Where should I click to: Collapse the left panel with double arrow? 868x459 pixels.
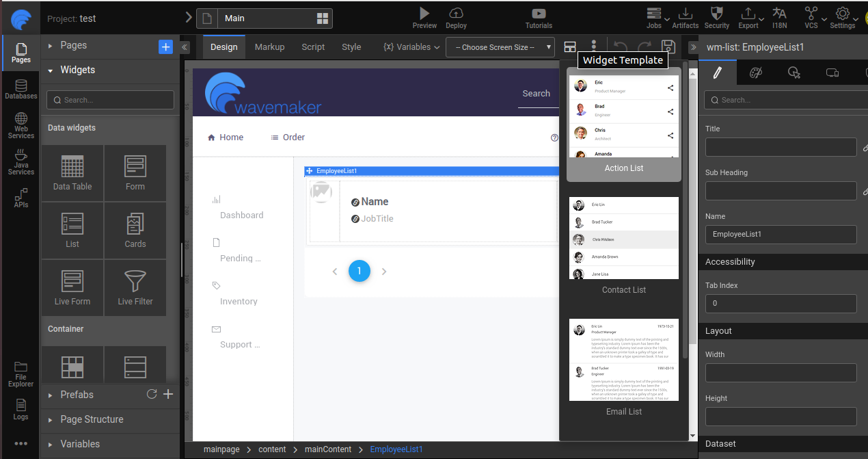[x=185, y=47]
